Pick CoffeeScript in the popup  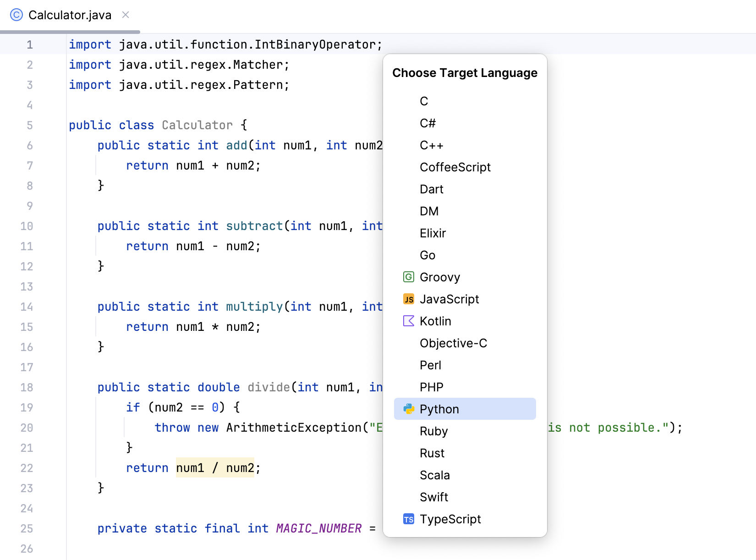point(465,167)
